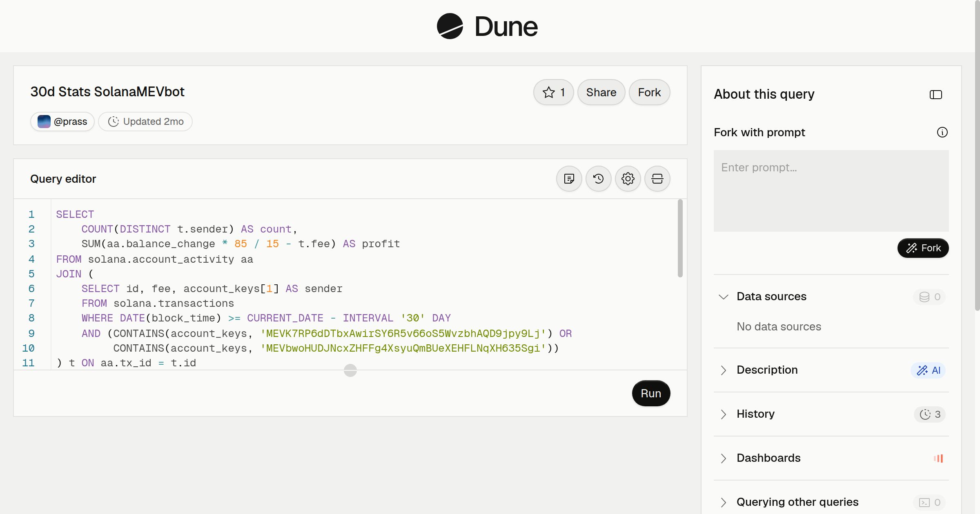Click line number 1 in the editor
Image resolution: width=980 pixels, height=514 pixels.
pyautogui.click(x=31, y=214)
